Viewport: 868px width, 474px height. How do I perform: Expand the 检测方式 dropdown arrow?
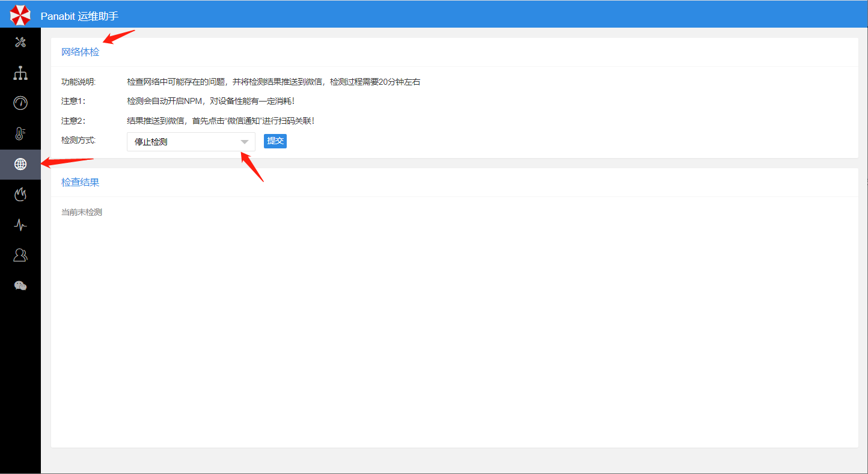(x=245, y=142)
